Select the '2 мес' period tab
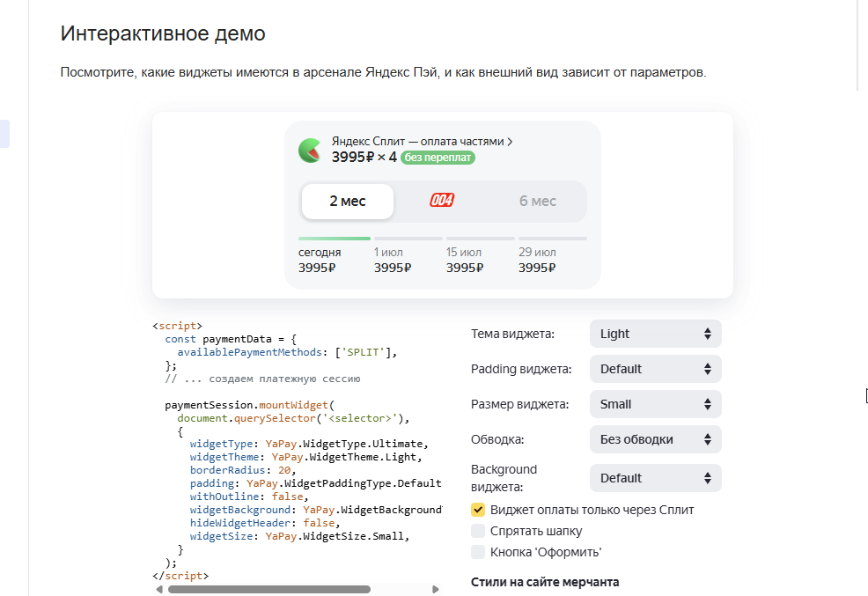868x596 pixels. (348, 202)
